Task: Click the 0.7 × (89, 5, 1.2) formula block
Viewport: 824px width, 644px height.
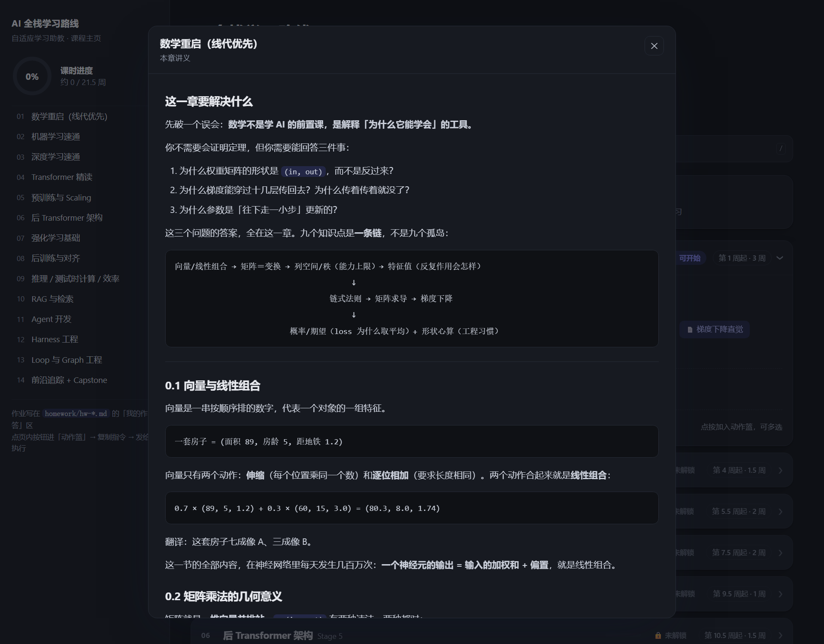Action: (412, 508)
